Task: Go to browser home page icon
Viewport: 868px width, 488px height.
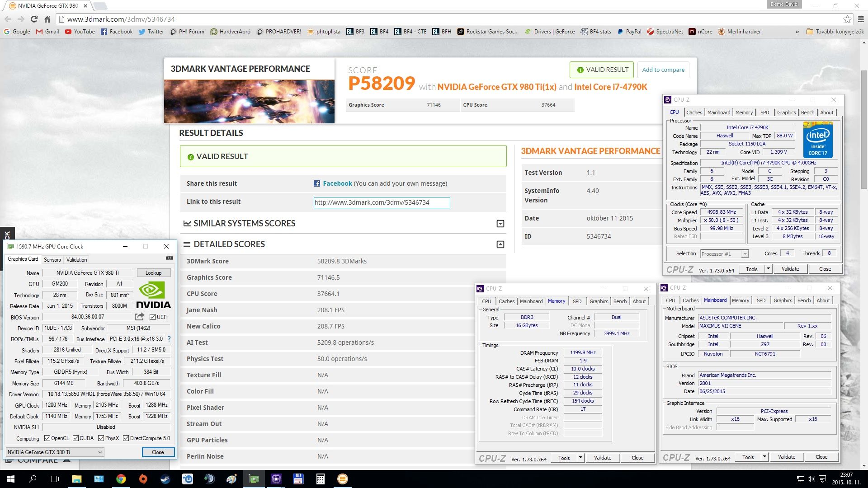Action: point(47,19)
